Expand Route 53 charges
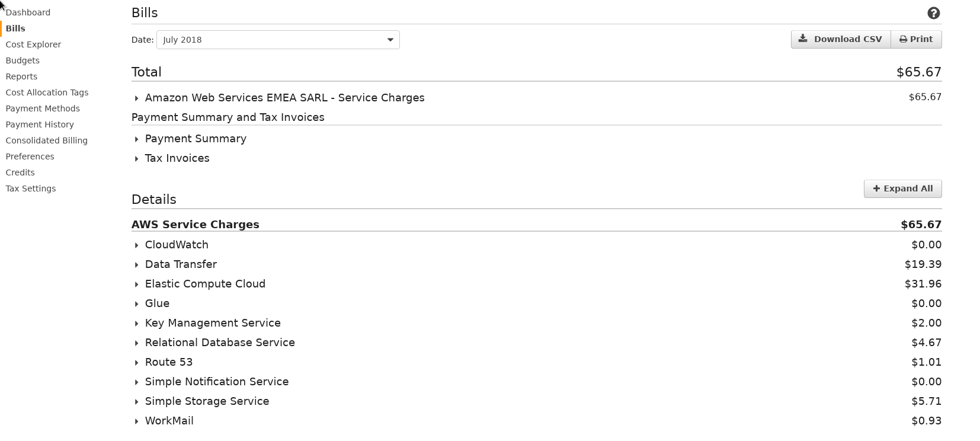 coord(163,362)
